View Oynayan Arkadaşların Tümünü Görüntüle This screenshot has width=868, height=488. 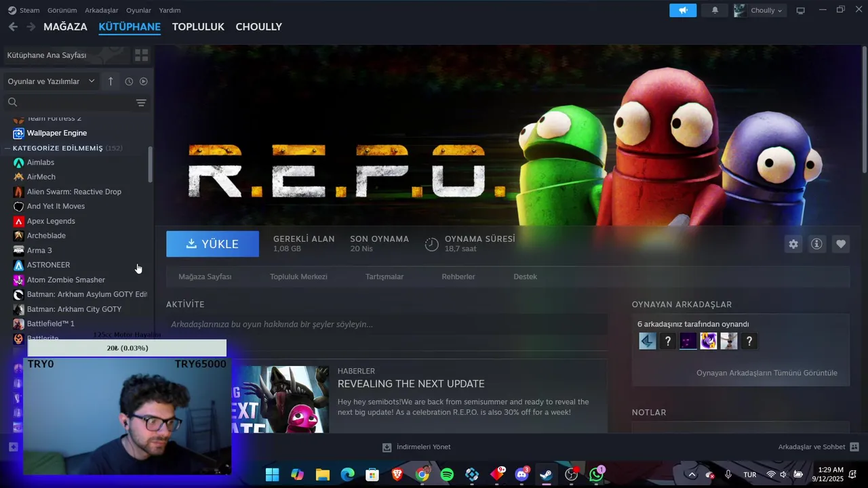(766, 373)
